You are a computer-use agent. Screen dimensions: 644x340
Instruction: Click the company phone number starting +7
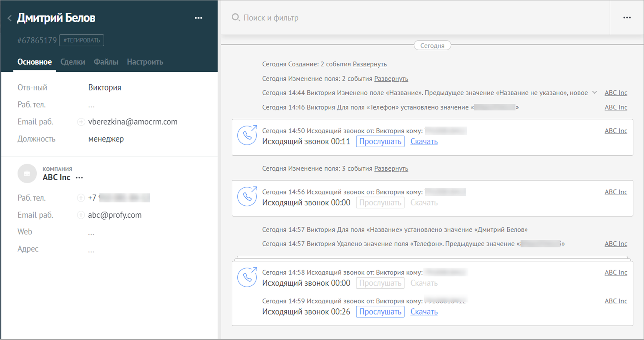119,198
